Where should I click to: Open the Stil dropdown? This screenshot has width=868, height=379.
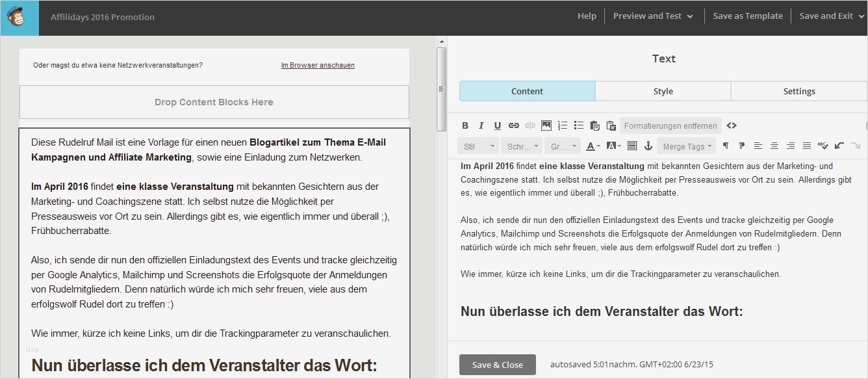coord(478,146)
